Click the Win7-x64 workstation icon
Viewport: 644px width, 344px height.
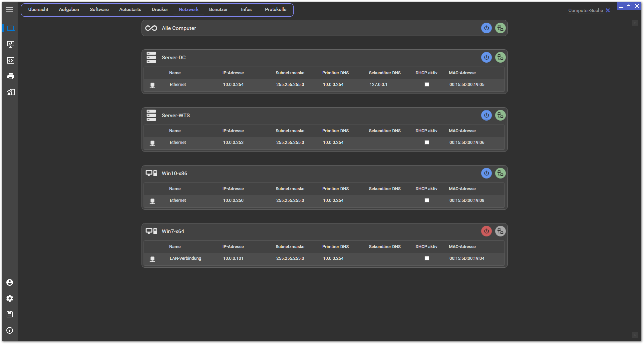(151, 231)
